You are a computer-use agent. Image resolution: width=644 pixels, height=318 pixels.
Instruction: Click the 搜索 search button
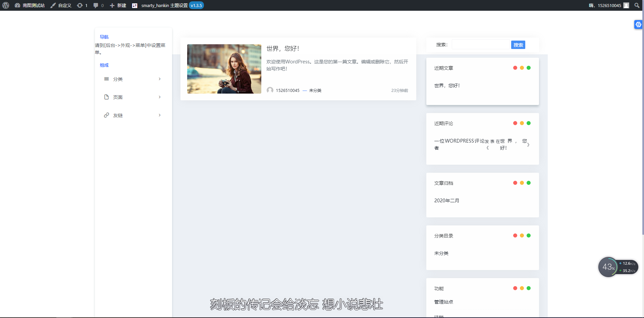(x=518, y=44)
